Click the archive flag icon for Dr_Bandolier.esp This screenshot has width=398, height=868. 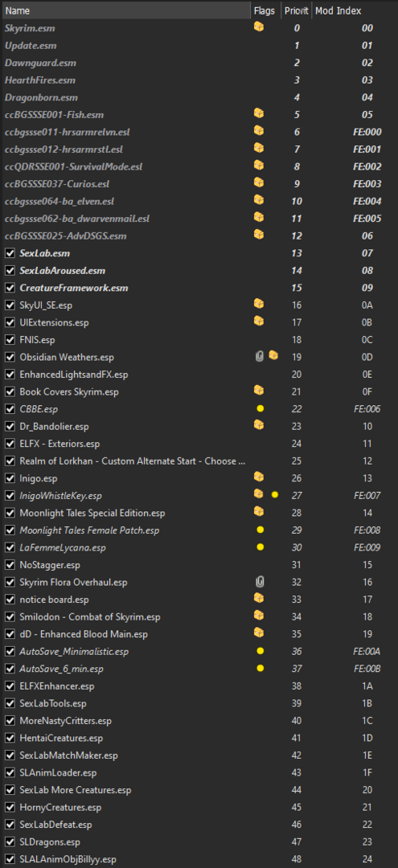click(x=259, y=425)
